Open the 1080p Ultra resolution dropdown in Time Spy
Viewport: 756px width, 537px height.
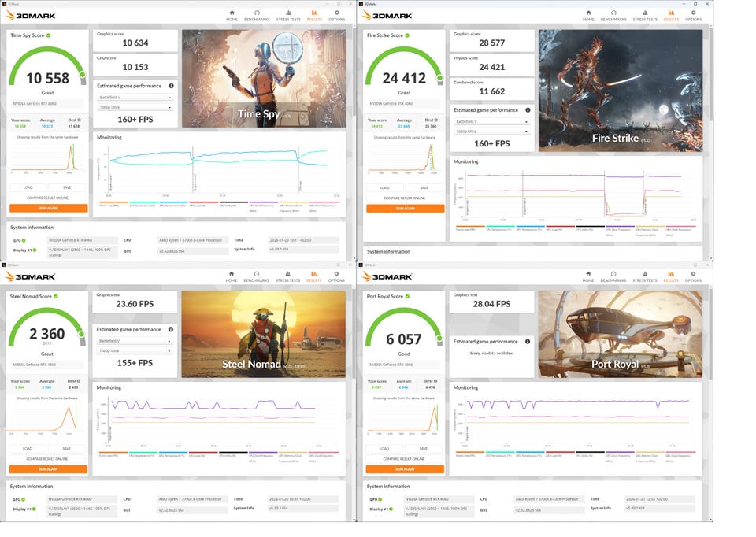point(135,107)
